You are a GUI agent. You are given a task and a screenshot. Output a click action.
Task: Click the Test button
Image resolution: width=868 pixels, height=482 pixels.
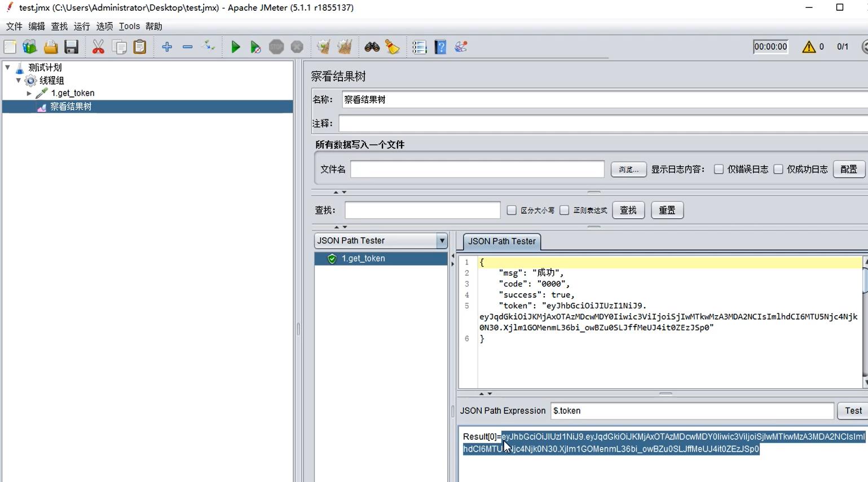point(853,410)
